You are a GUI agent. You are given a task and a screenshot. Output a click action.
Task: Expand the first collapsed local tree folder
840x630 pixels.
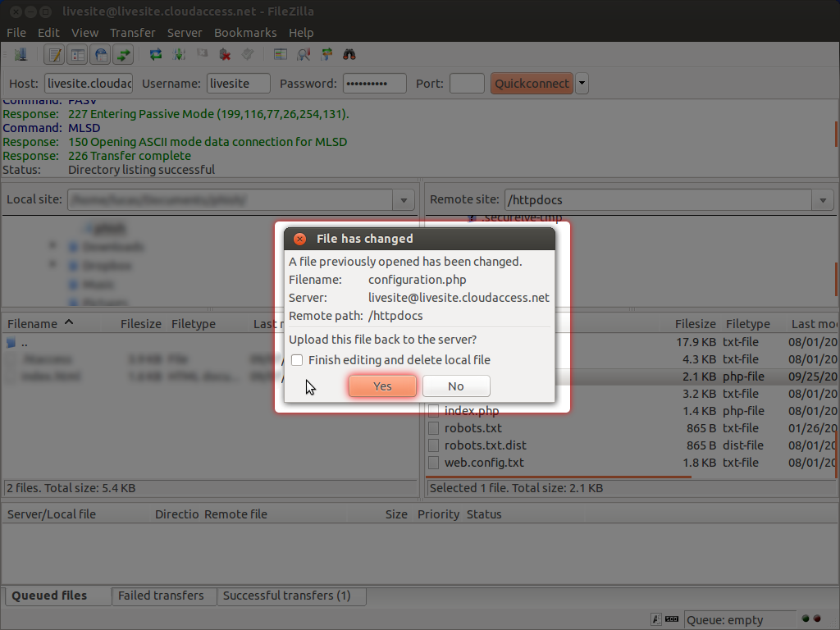(52, 245)
